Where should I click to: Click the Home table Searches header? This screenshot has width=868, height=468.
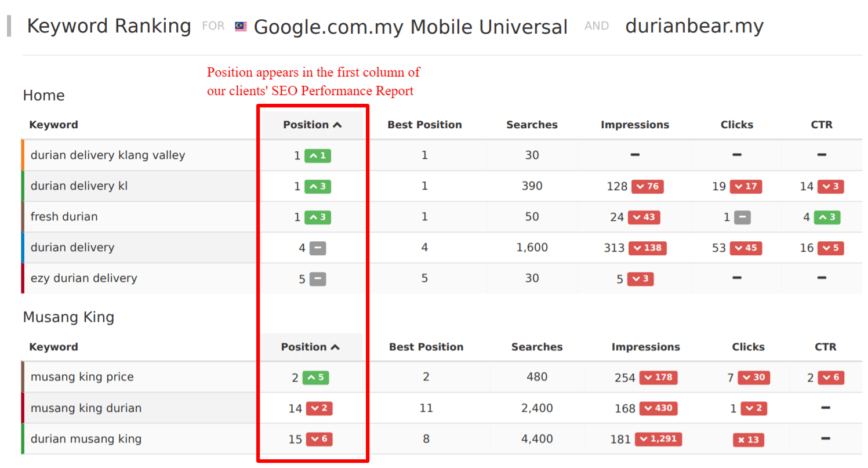532,125
